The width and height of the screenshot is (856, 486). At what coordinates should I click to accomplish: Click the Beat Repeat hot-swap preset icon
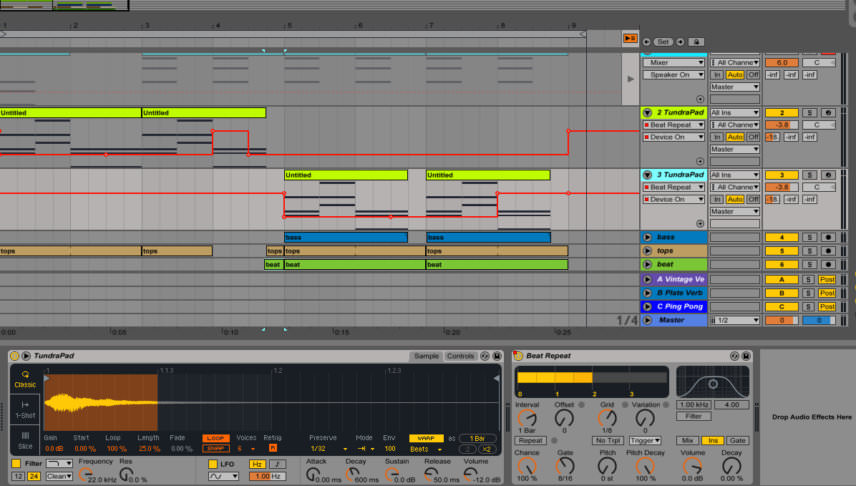click(734, 356)
